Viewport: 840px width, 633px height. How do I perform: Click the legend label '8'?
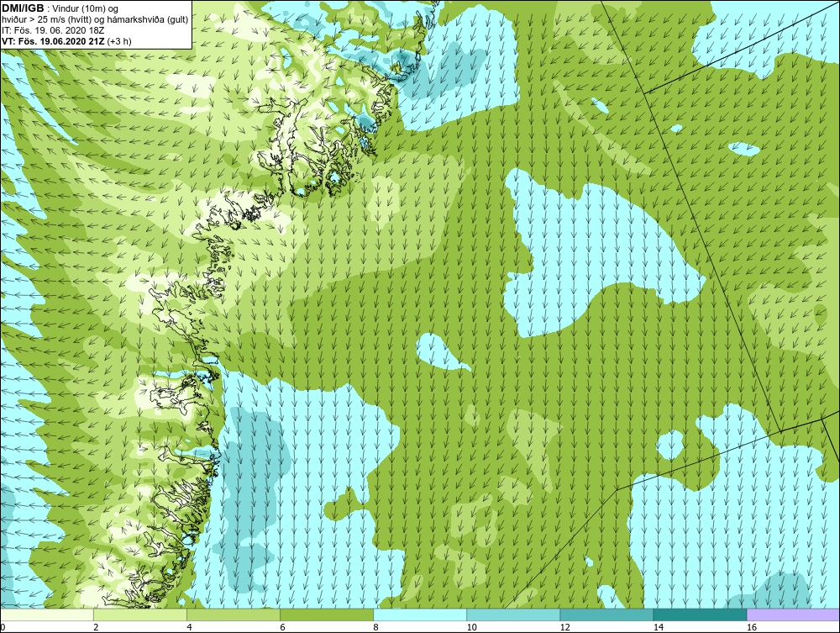tap(375, 628)
